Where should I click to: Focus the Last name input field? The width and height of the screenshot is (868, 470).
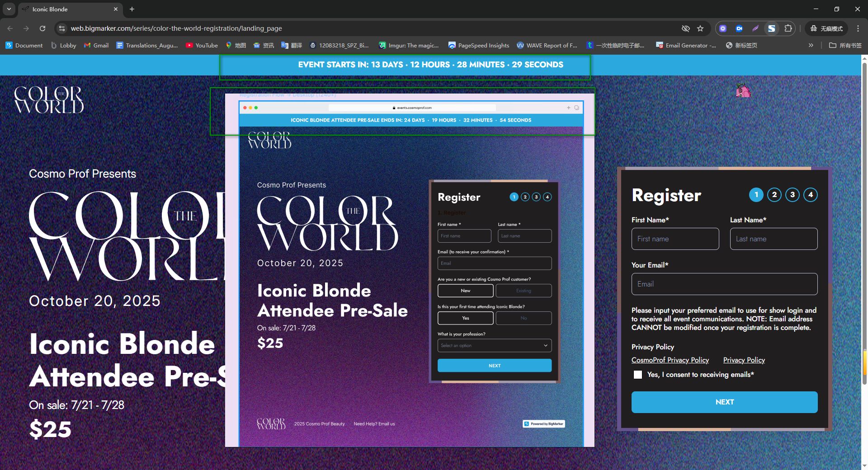774,239
